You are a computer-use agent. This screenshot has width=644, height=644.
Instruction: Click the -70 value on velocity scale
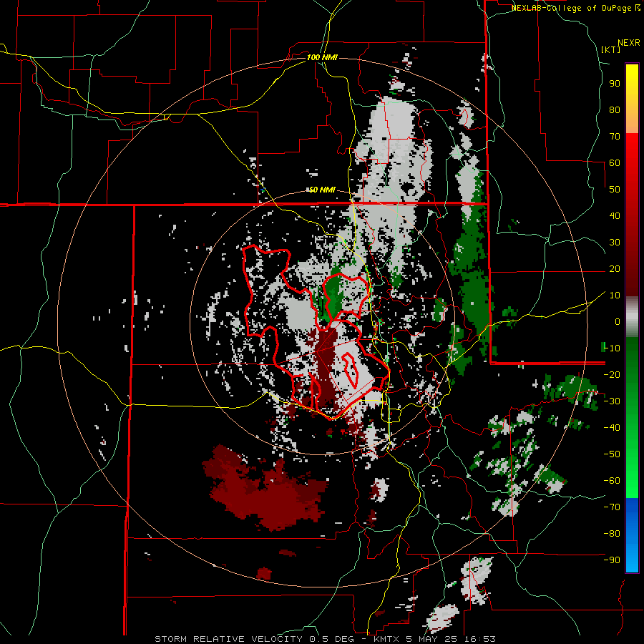612,507
